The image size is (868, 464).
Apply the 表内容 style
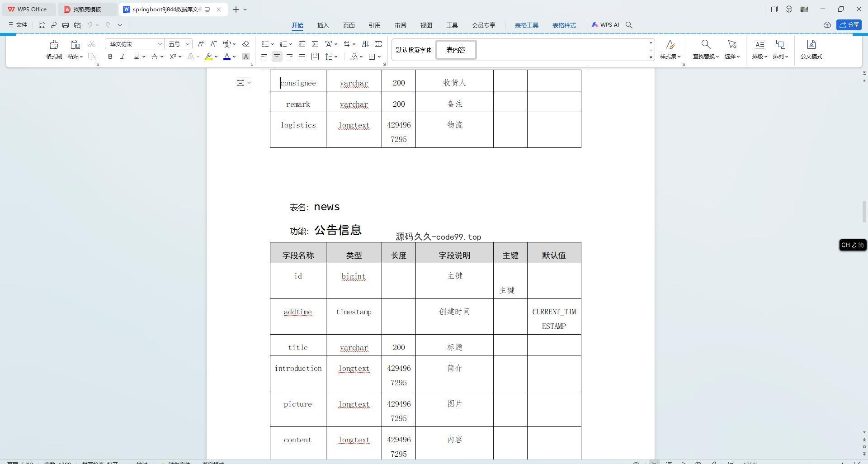[x=456, y=50]
